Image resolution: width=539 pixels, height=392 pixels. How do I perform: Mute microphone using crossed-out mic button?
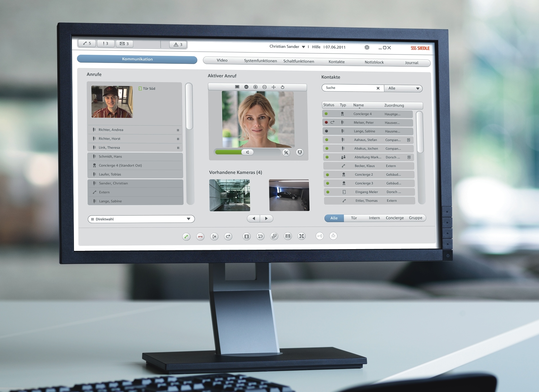click(286, 153)
